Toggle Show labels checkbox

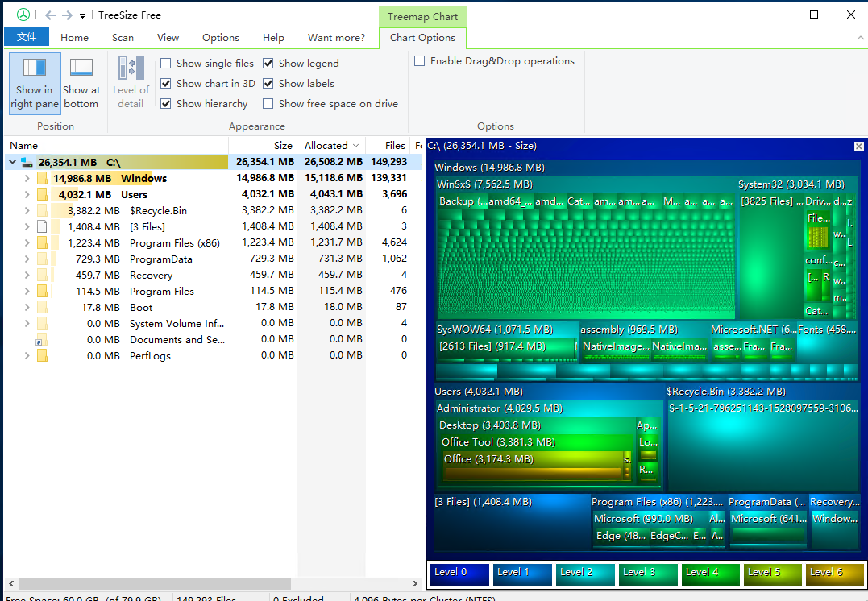tap(268, 83)
